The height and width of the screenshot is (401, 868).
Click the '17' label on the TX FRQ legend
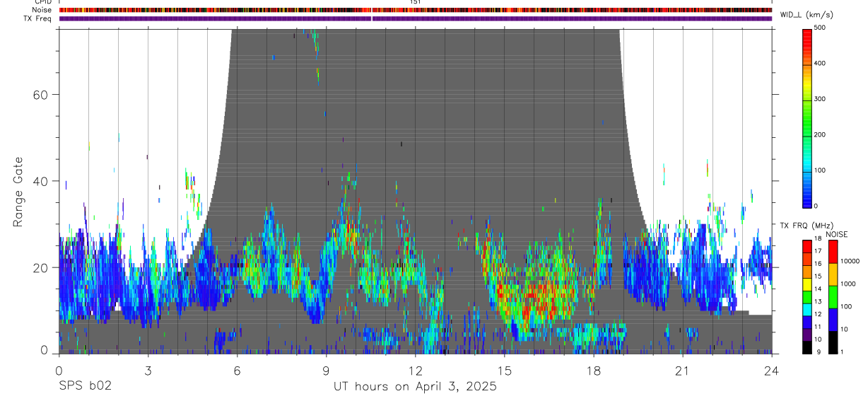click(817, 251)
